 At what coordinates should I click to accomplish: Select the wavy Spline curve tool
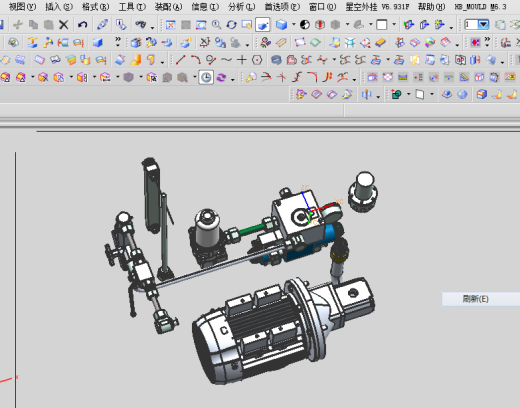[226, 60]
